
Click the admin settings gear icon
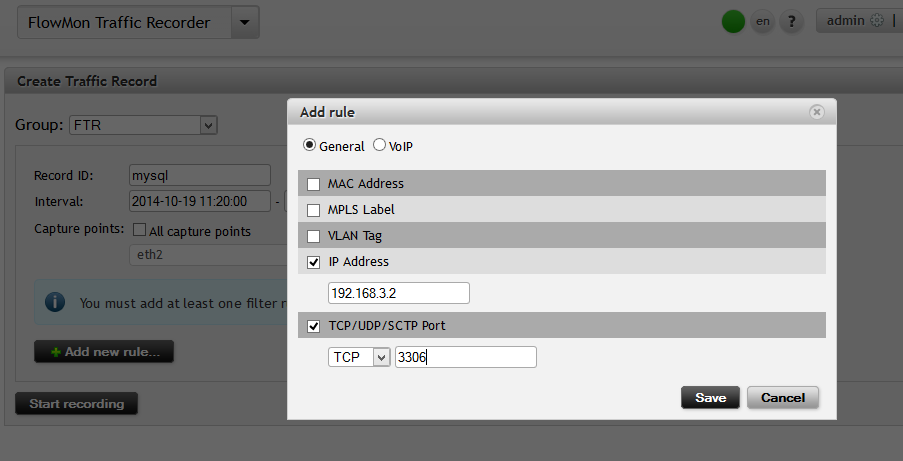(877, 20)
